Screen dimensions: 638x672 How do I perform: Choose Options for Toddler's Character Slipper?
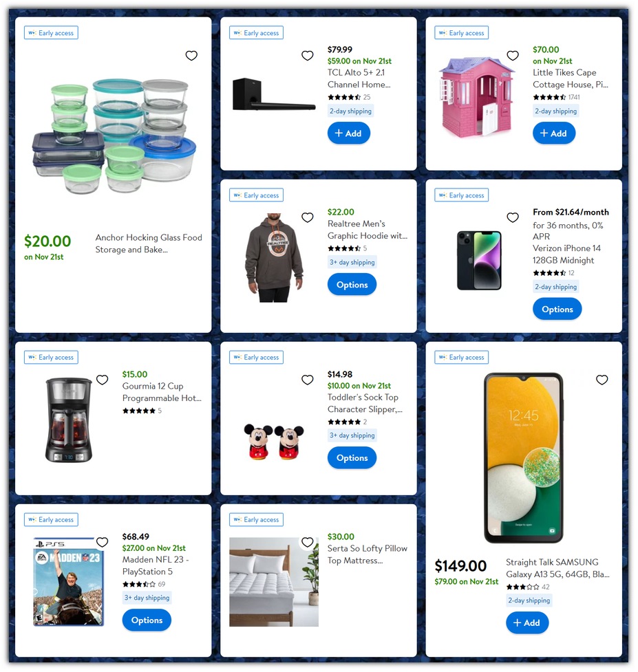point(352,457)
